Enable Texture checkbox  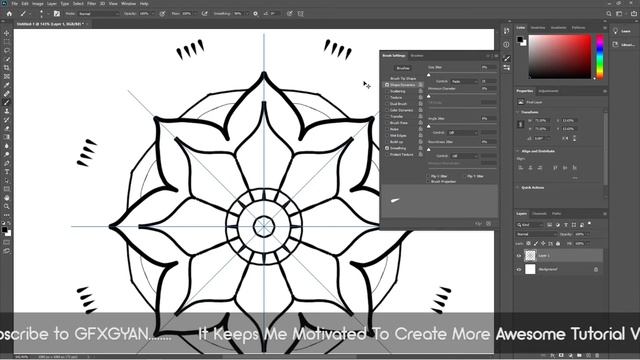(387, 98)
